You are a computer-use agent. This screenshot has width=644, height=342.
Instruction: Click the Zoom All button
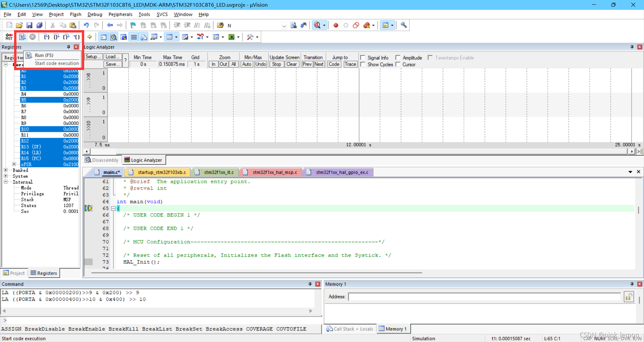pyautogui.click(x=233, y=64)
